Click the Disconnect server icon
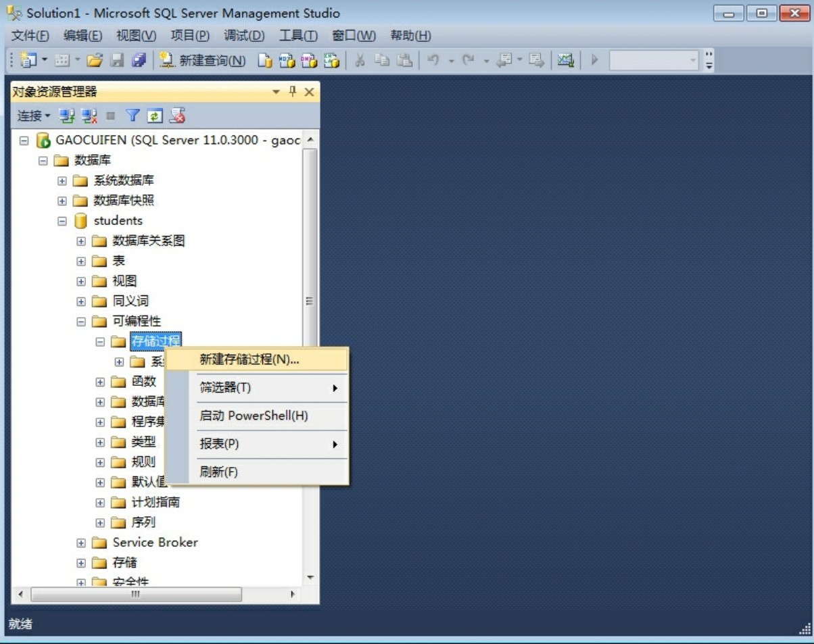This screenshot has width=814, height=644. [89, 116]
